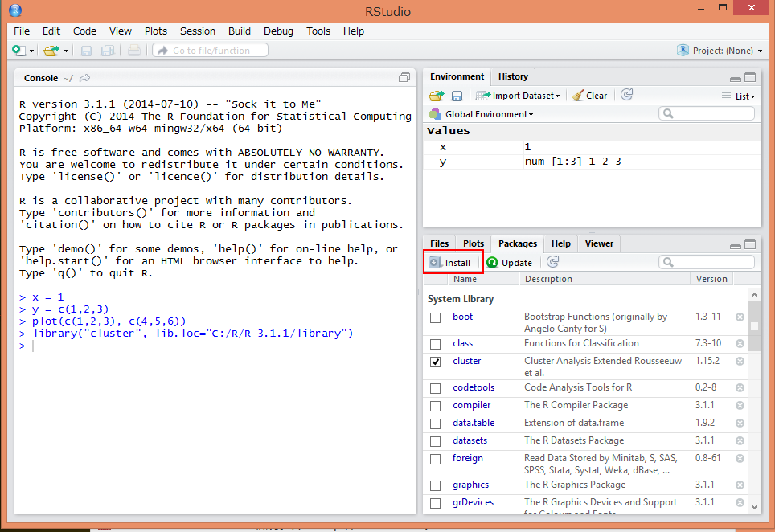Click the Packages list scrollbar down arrow
Screen dimensions: 775x532
754,506
